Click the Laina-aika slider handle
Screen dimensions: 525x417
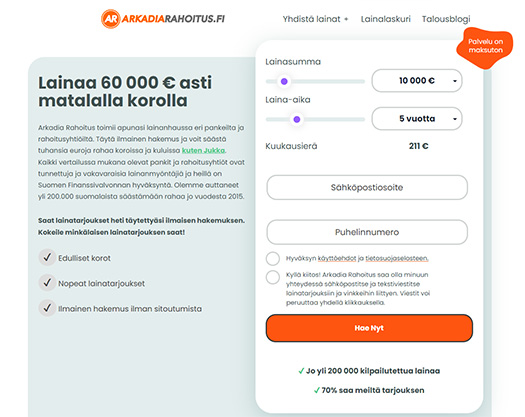click(x=297, y=119)
